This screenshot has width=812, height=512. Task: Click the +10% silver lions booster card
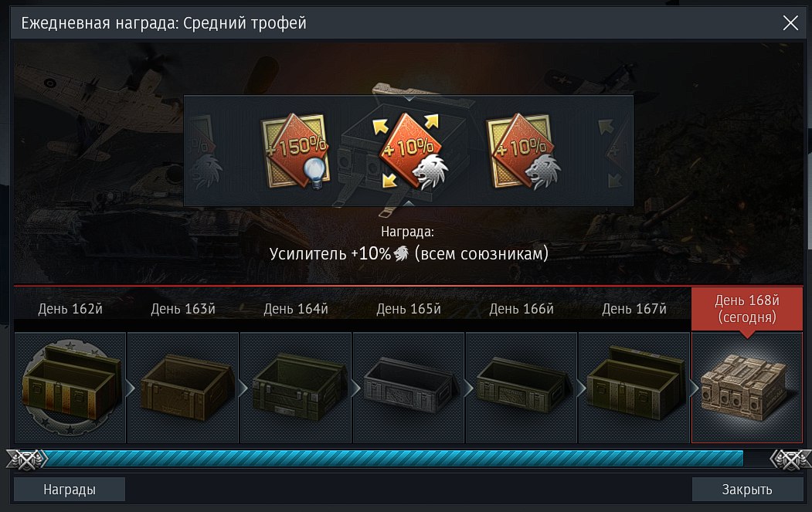[523, 151]
